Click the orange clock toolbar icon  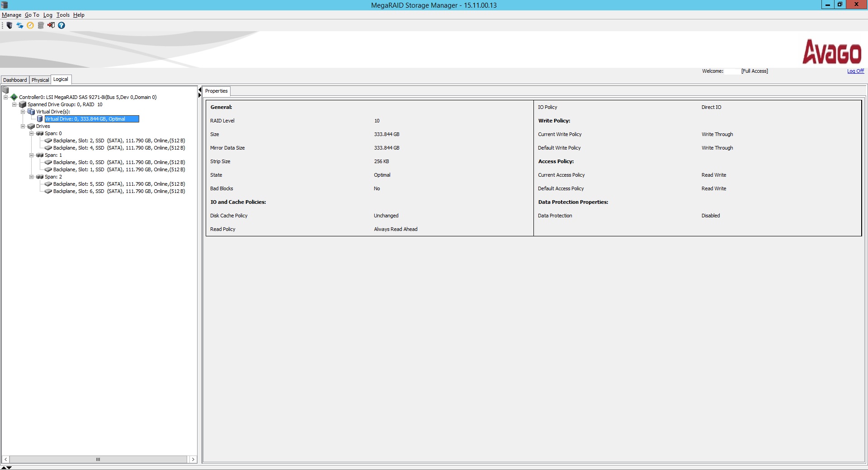click(x=30, y=25)
